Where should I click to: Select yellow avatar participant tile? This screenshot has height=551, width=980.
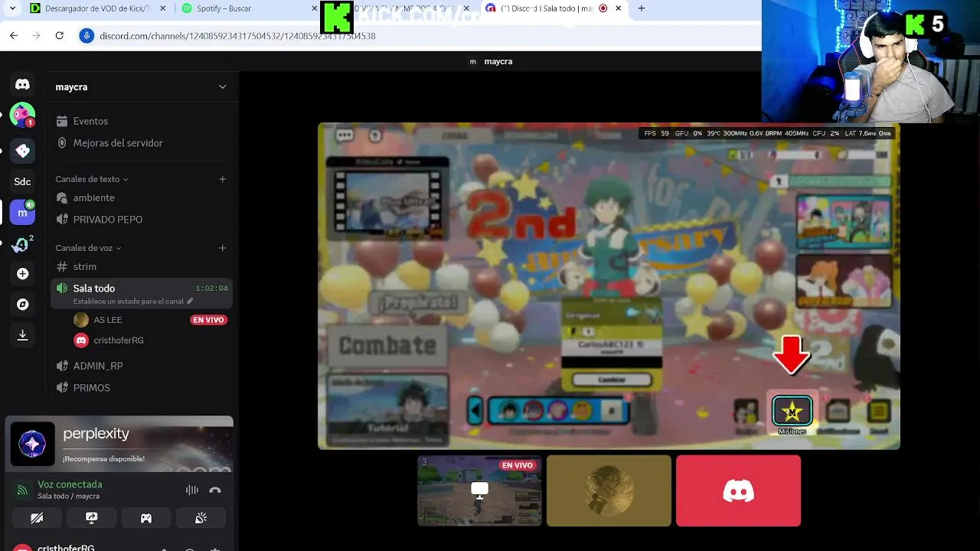[609, 491]
